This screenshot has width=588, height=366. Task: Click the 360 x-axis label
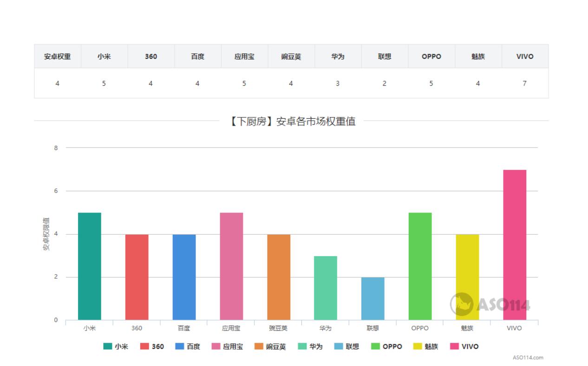[x=137, y=328]
